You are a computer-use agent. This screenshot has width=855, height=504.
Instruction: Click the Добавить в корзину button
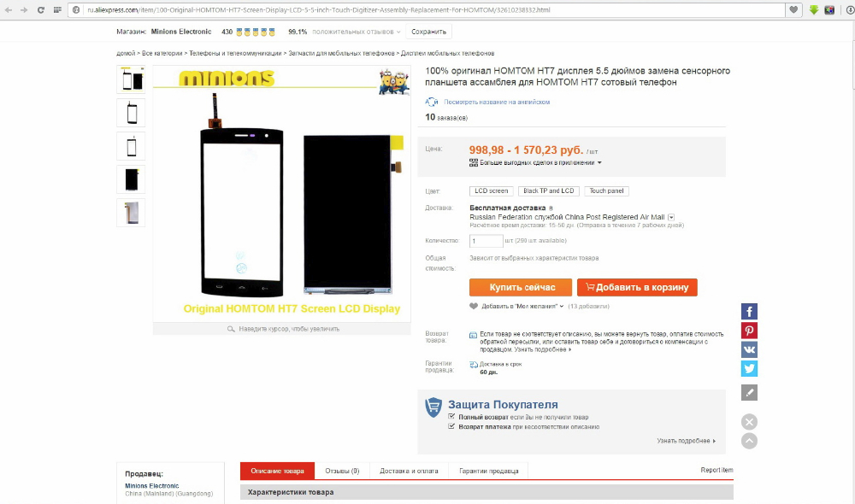pos(637,287)
